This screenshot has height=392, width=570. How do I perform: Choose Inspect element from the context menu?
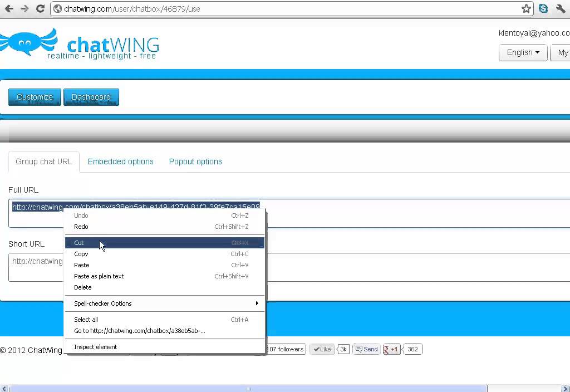click(165, 347)
